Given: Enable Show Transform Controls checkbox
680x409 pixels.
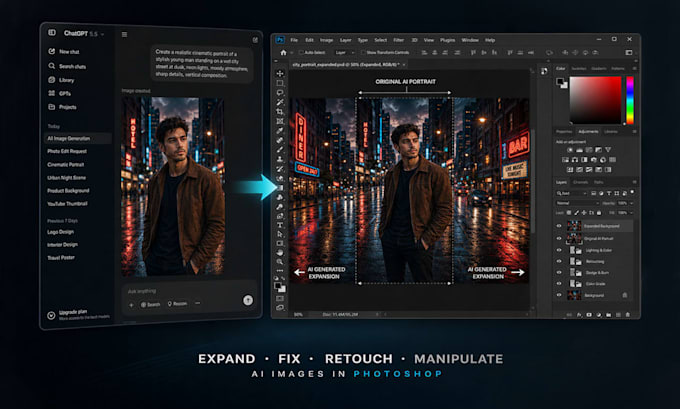Looking at the screenshot, I should (363, 52).
